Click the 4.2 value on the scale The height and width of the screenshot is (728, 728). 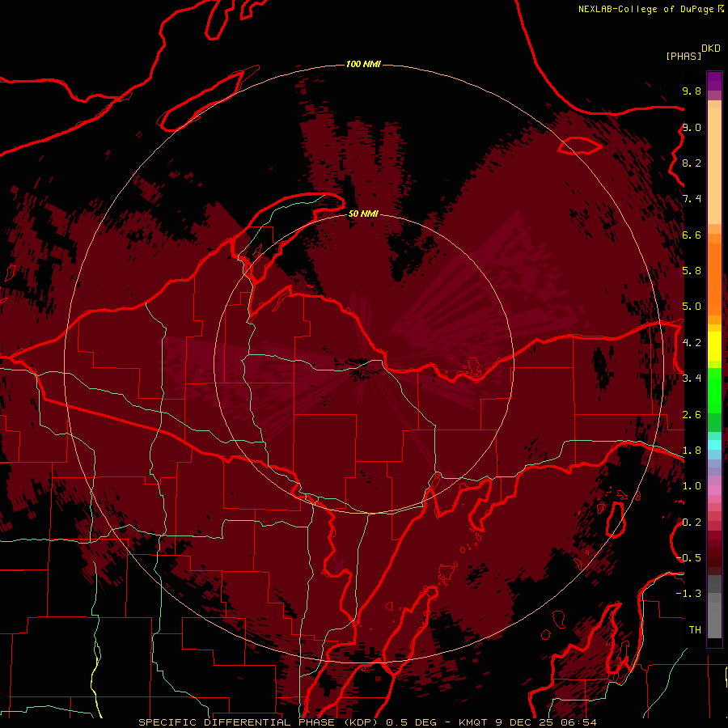692,343
